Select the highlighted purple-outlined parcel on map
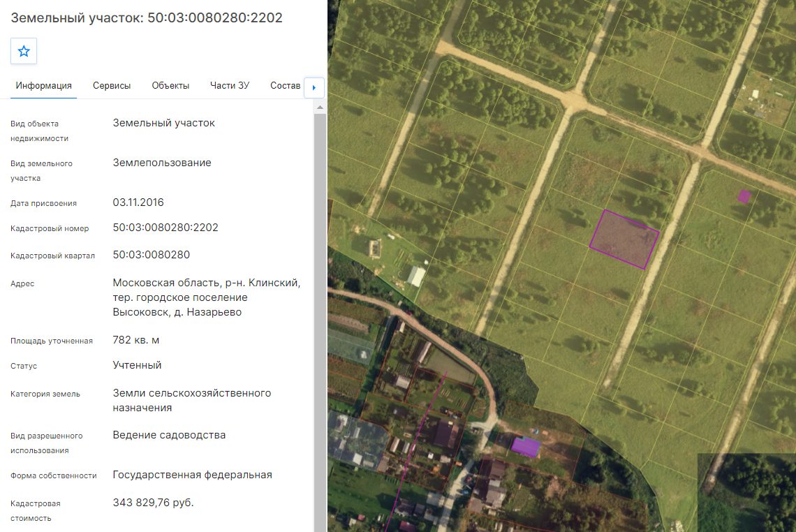796x532 pixels. (624, 239)
